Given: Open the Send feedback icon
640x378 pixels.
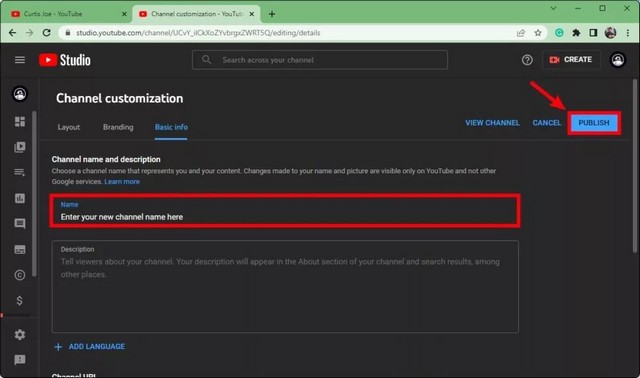Looking at the screenshot, I should pos(20,360).
